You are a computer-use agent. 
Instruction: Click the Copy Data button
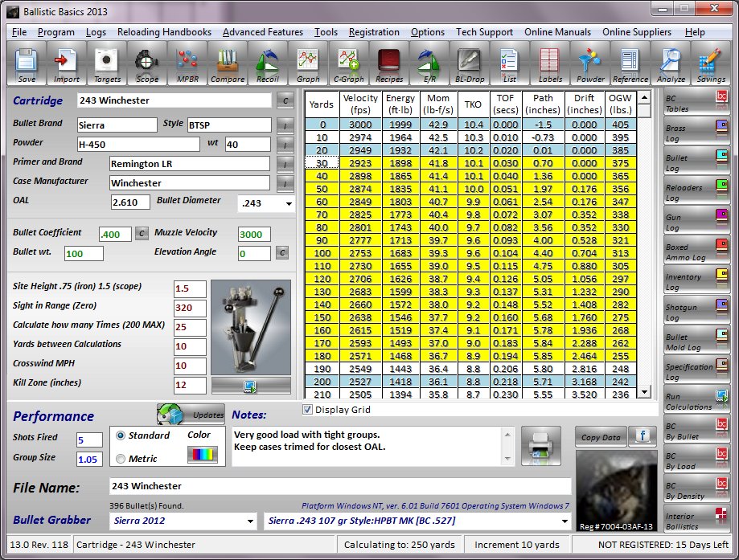pos(600,437)
